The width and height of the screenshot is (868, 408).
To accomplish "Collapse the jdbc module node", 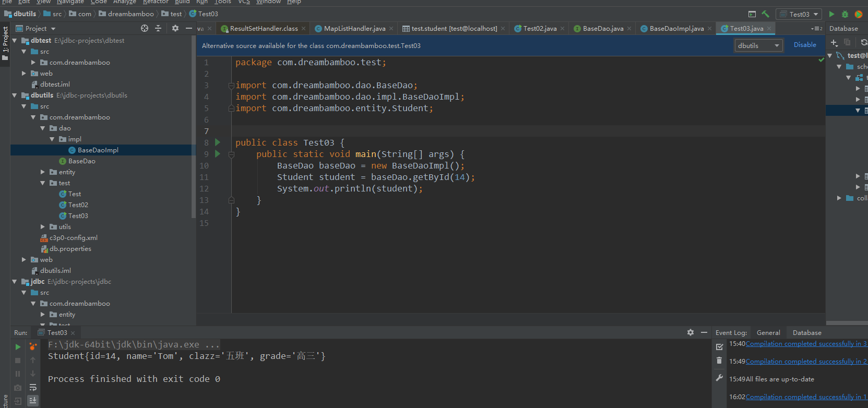I will [15, 281].
